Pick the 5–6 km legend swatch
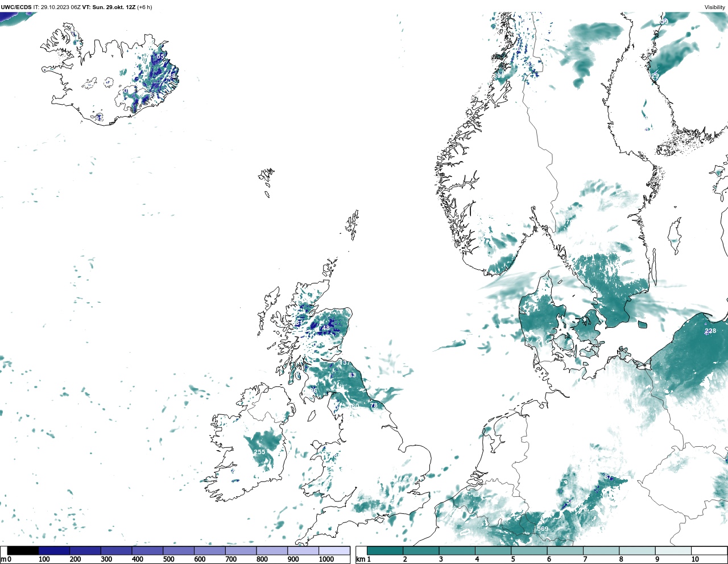The image size is (728, 564). [x=529, y=551]
